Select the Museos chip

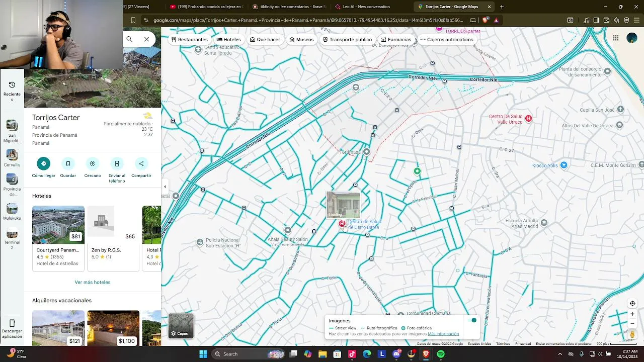(302, 40)
